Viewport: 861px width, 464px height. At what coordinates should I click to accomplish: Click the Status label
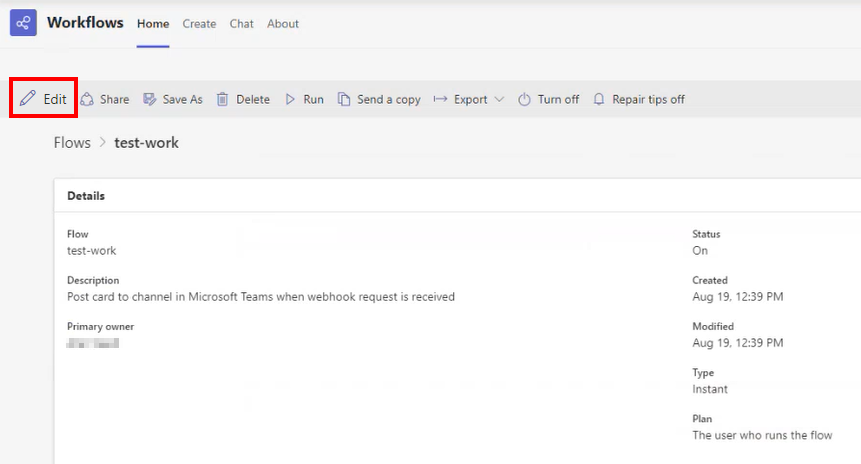pos(706,234)
